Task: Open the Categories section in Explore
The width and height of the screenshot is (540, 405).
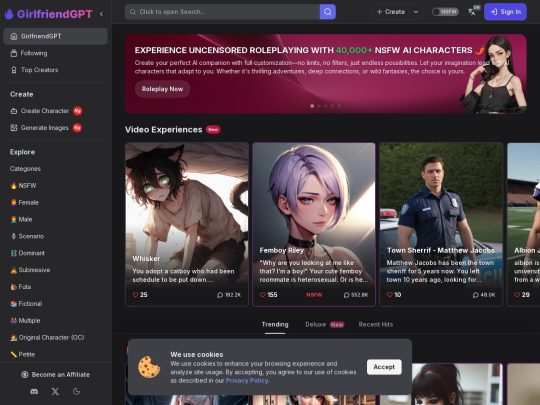Action: pos(25,169)
